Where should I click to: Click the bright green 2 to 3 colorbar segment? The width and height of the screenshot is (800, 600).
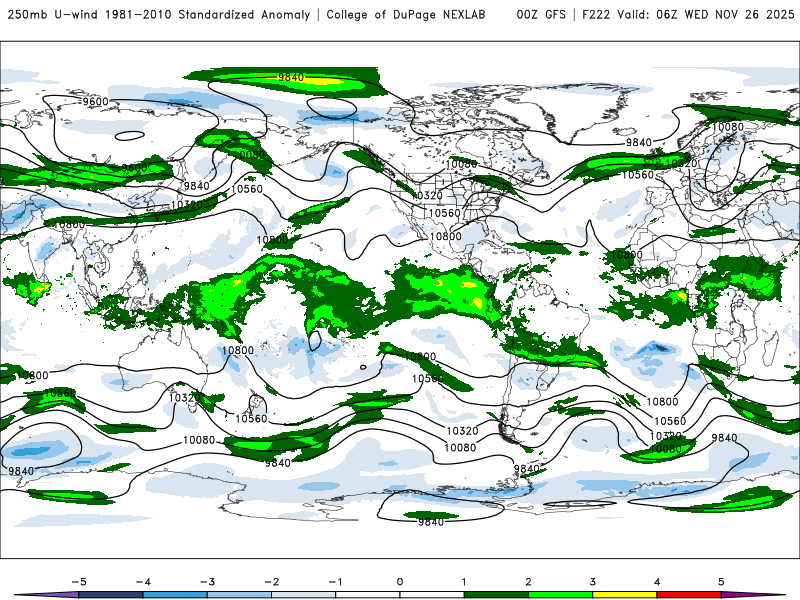tap(560, 595)
